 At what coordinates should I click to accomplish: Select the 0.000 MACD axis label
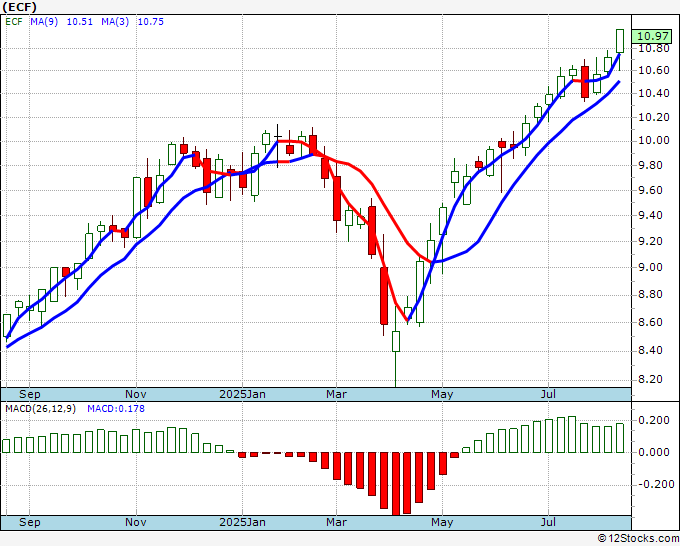[654, 452]
